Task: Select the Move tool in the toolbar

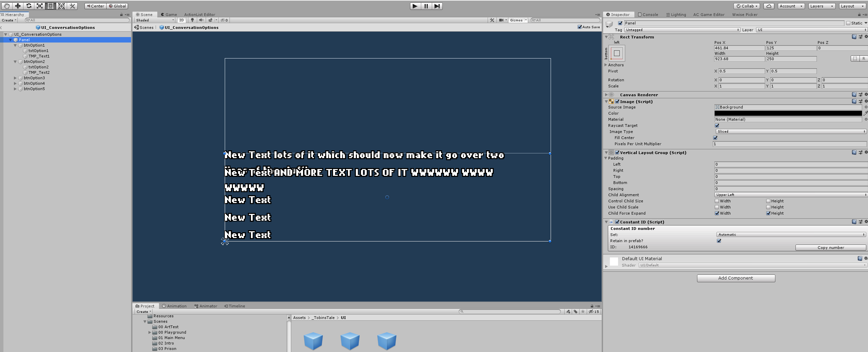Action: (18, 6)
